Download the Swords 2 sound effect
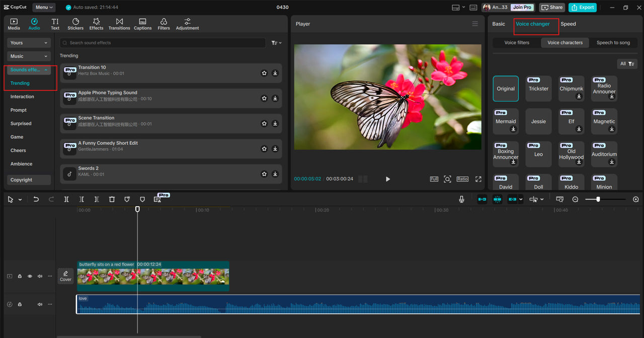The width and height of the screenshot is (644, 338). pyautogui.click(x=275, y=174)
